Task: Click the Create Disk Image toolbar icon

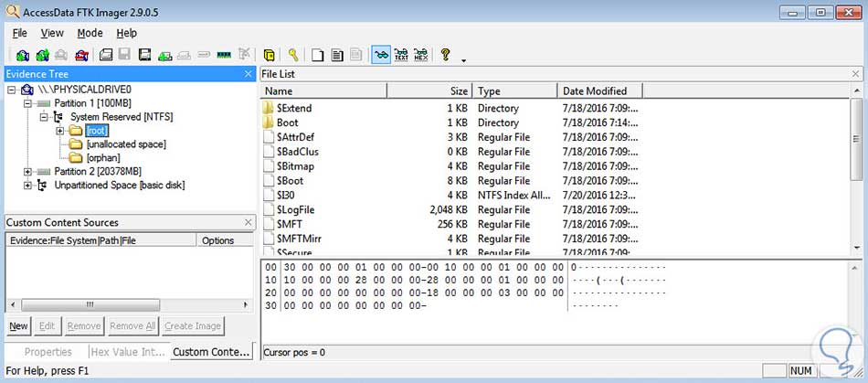Action: 106,55
